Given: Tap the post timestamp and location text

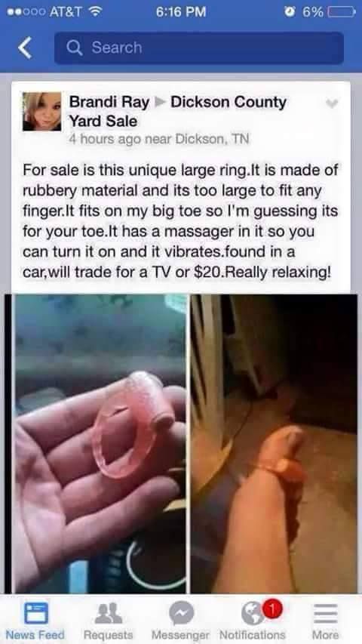Looking at the screenshot, I should point(159,139).
